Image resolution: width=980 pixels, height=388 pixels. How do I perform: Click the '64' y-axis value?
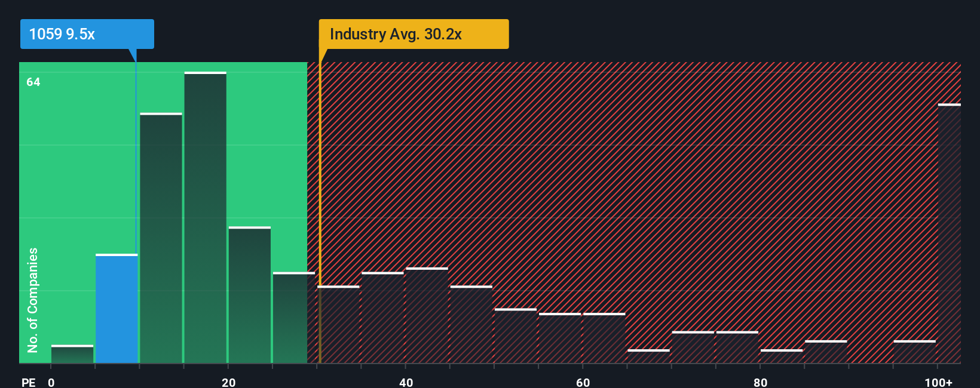33,82
